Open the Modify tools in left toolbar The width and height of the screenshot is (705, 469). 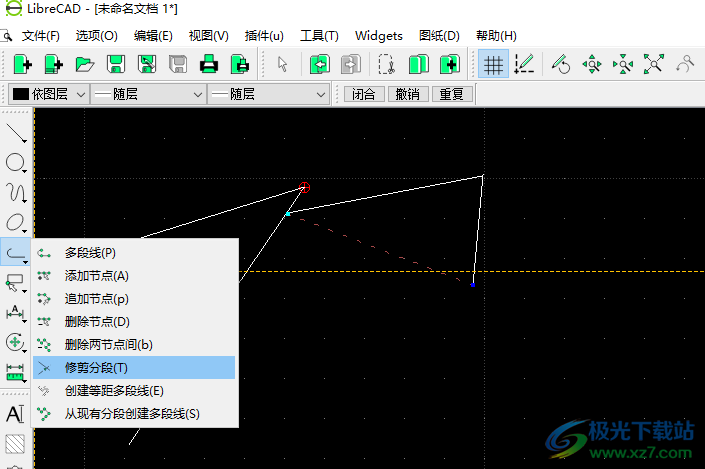16,343
